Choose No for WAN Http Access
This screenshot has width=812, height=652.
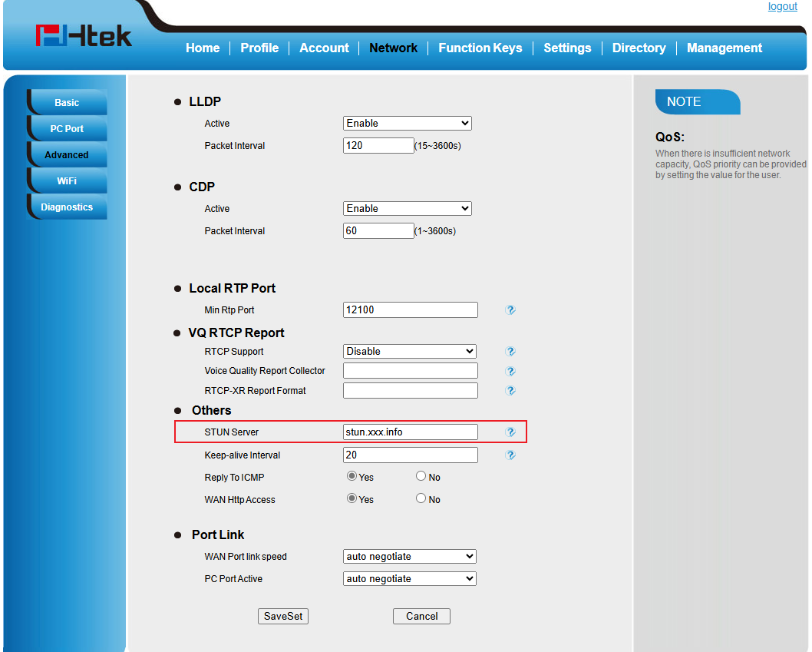coord(421,499)
